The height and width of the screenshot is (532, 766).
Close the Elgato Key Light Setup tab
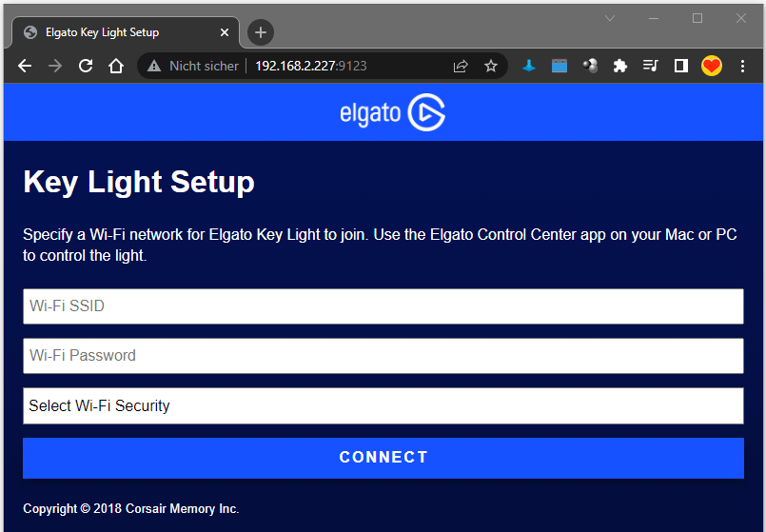coord(225,32)
